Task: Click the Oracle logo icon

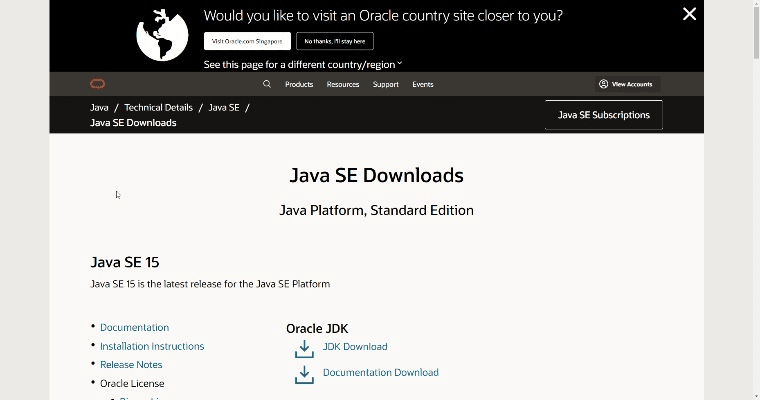Action: [98, 84]
